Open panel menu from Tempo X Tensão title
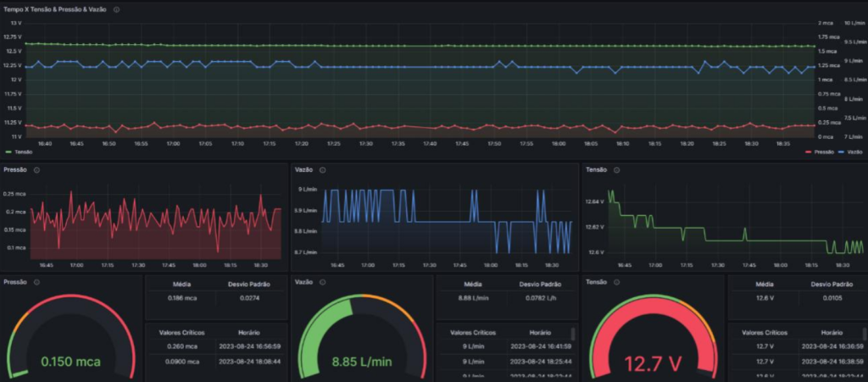Viewport: 868px width, 382px height. tap(56, 9)
